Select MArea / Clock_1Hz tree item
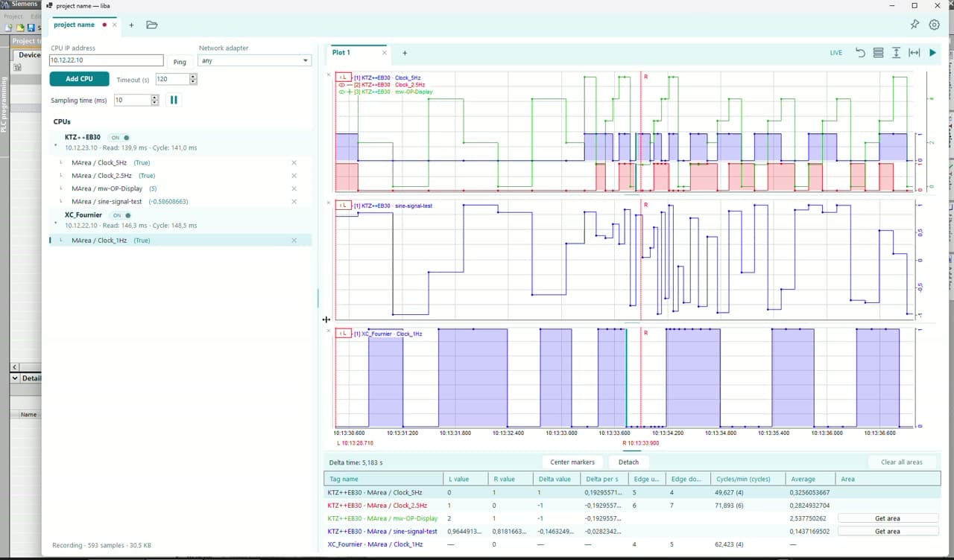 (180, 241)
